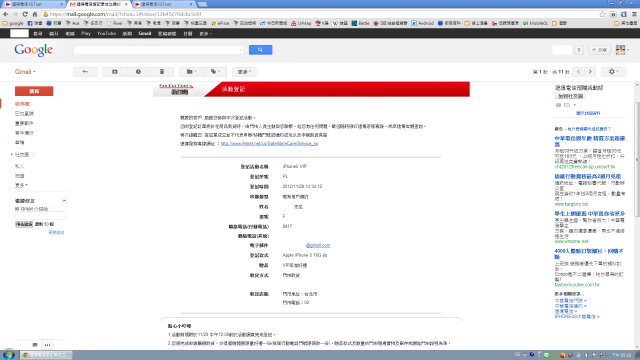Open the Settings gear menu
This screenshot has height=360, width=640.
tap(613, 72)
